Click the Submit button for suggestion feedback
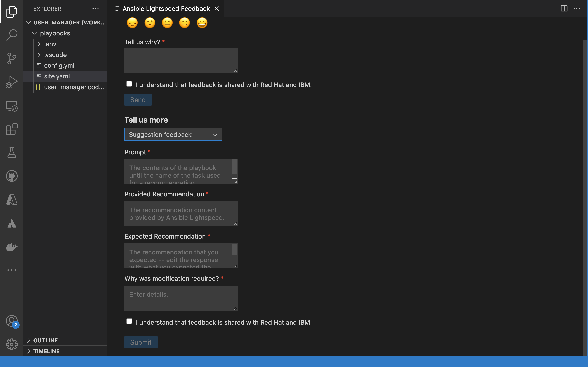Image resolution: width=588 pixels, height=367 pixels. click(x=141, y=342)
